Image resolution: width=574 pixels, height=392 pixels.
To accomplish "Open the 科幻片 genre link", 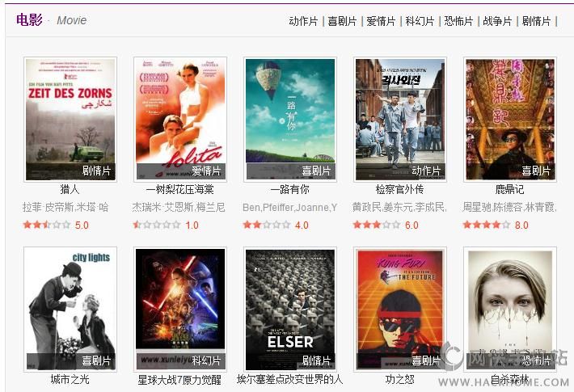I will 420,21.
